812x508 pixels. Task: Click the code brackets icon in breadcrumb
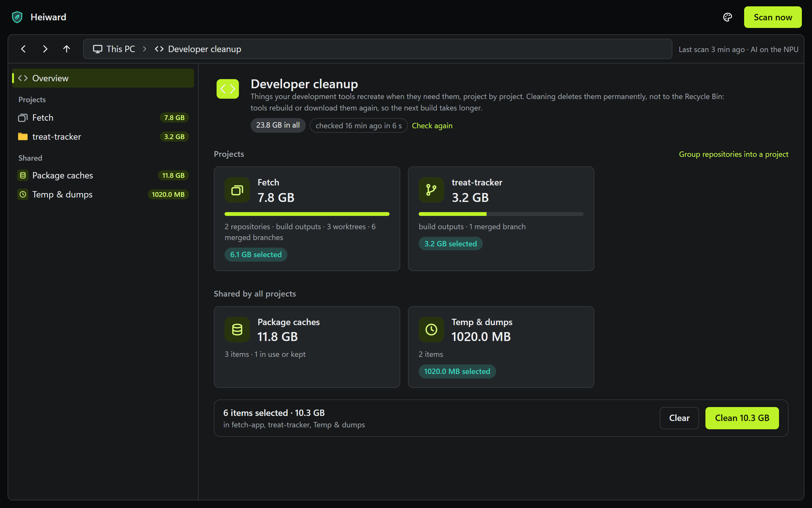coord(159,49)
